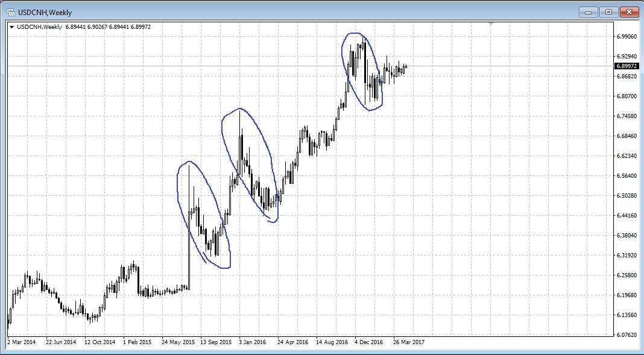Select the middle blue ellipse near Jan 2016

(223, 133)
